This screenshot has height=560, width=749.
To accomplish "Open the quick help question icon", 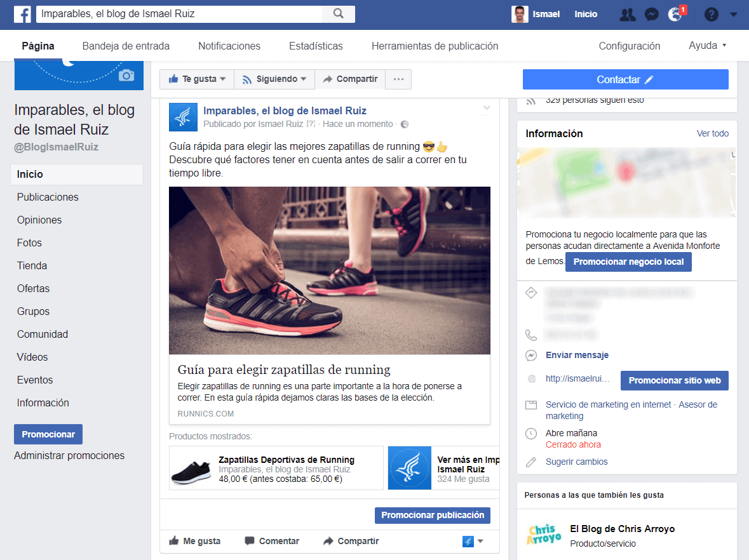I will 711,15.
